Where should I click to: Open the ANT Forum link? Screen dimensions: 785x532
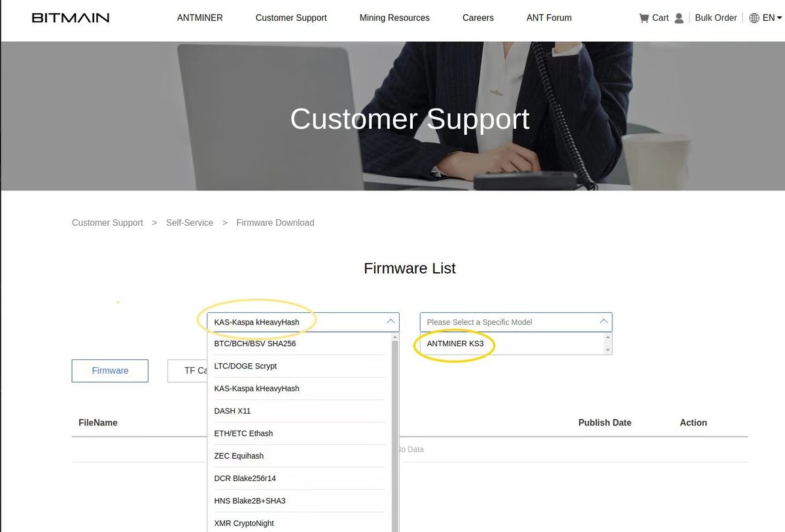click(549, 18)
